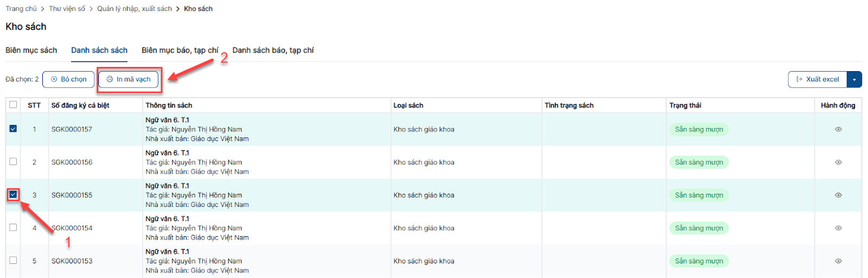Go to Quản lý nhập, xuất sách breadcrumb
The height and width of the screenshot is (278, 868).
tap(134, 9)
